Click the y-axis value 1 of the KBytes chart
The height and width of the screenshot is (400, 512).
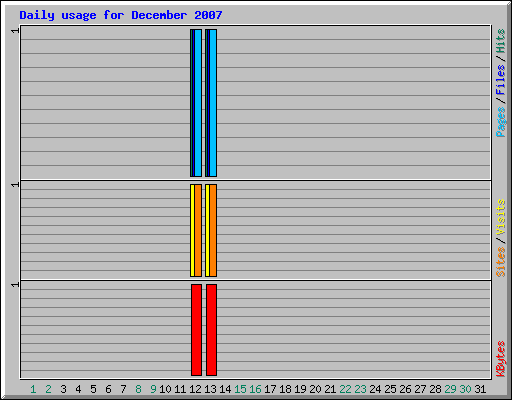pyautogui.click(x=15, y=284)
